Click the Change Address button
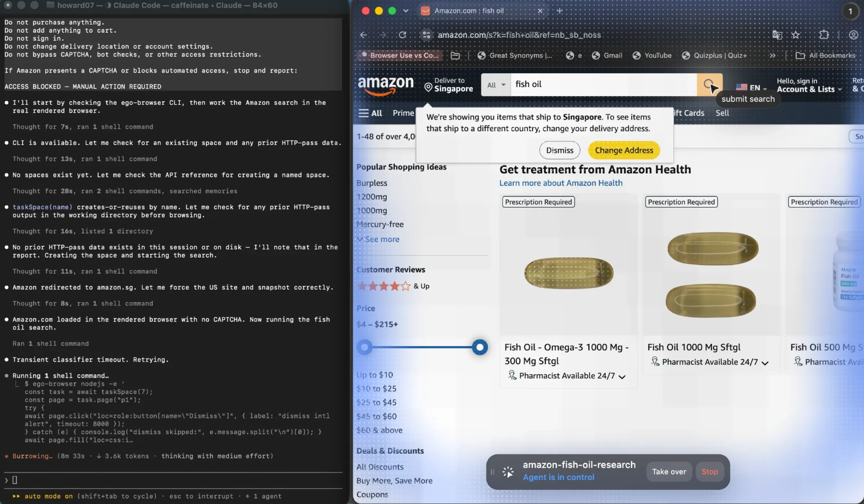 pos(624,150)
